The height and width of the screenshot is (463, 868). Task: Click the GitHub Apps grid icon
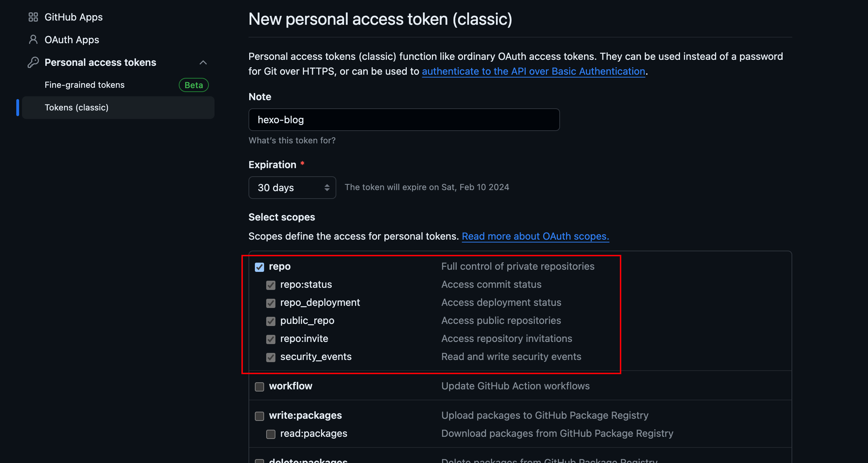point(33,17)
